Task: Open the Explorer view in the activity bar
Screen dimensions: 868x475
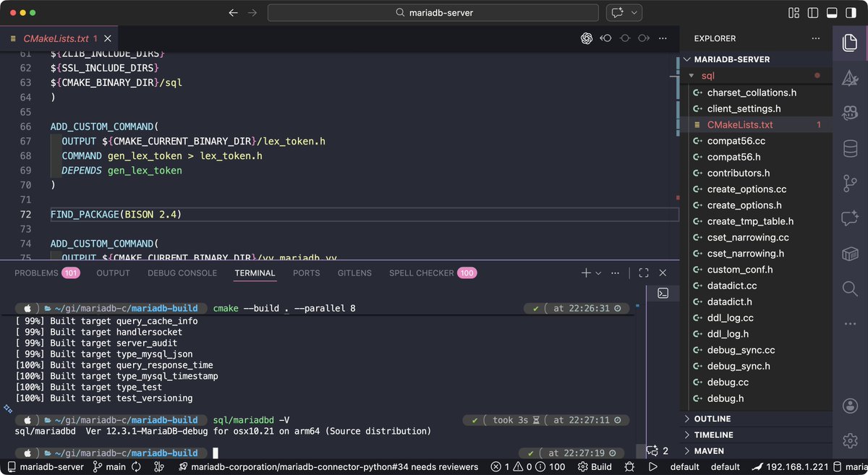Action: [850, 43]
